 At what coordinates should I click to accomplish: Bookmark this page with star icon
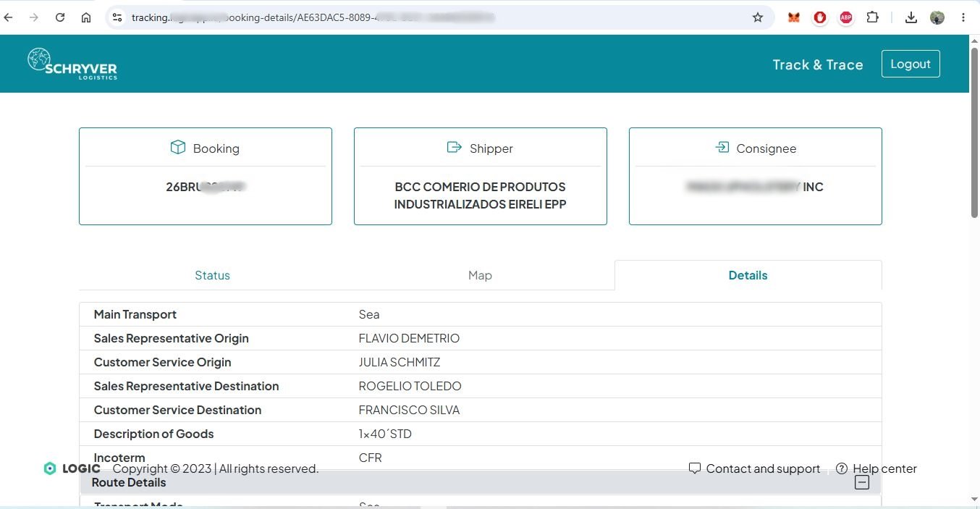[x=758, y=17]
